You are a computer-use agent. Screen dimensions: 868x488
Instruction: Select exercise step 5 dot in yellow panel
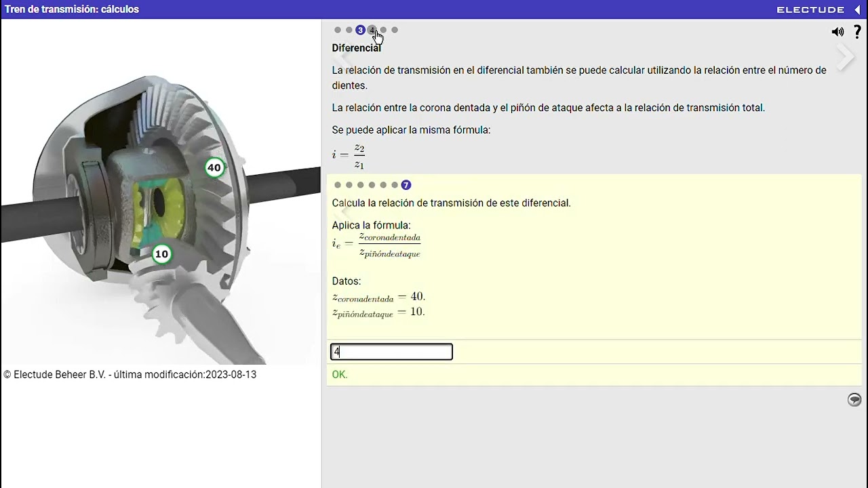[x=383, y=185]
